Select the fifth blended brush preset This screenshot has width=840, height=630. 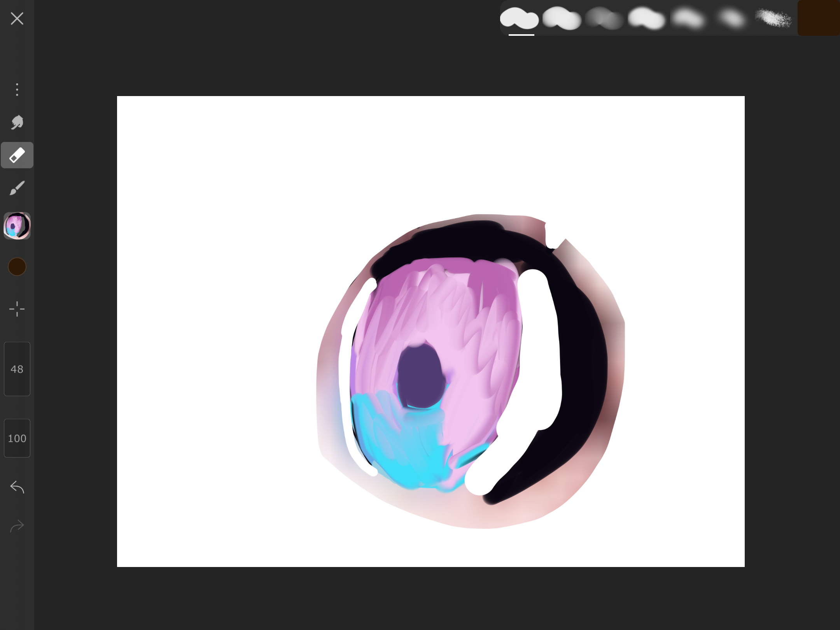pos(688,18)
